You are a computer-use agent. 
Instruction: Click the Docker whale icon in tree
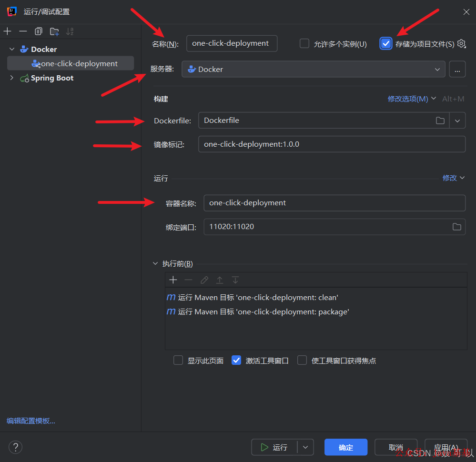point(24,49)
